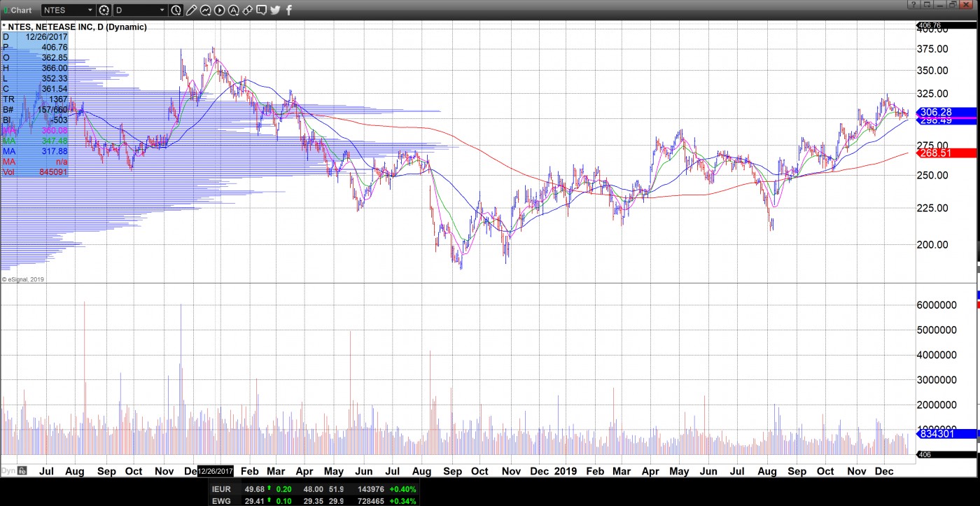
Task: Click the Vol 845091 data row
Action: pos(35,172)
